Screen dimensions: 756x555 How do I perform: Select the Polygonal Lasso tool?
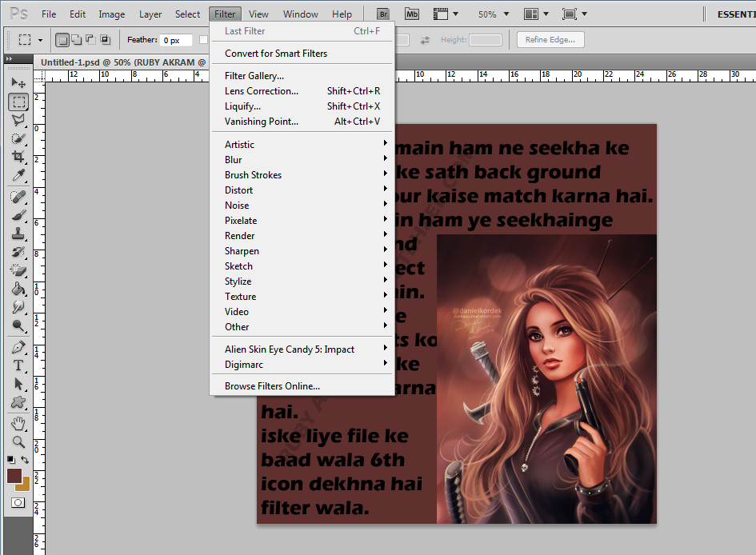tap(18, 121)
